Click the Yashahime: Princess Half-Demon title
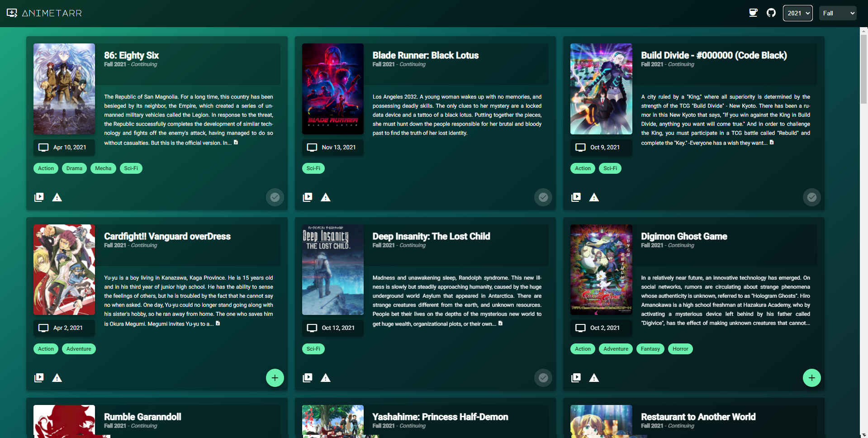 point(440,417)
